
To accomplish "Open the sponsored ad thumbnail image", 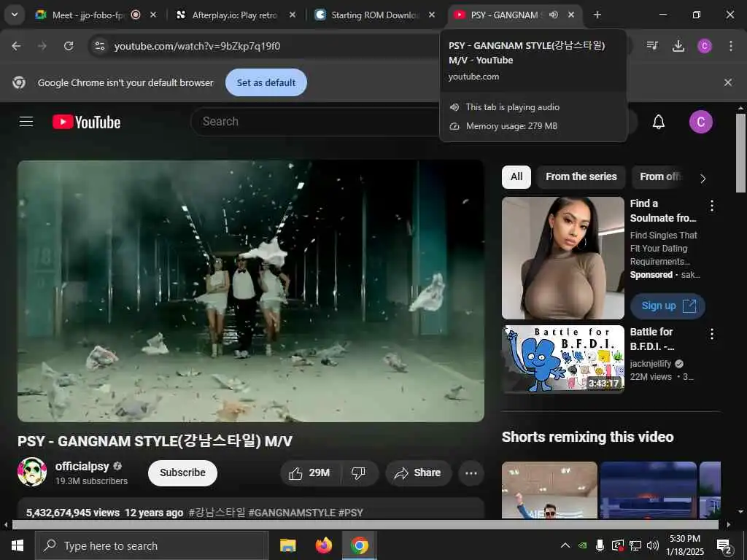I will [x=563, y=258].
